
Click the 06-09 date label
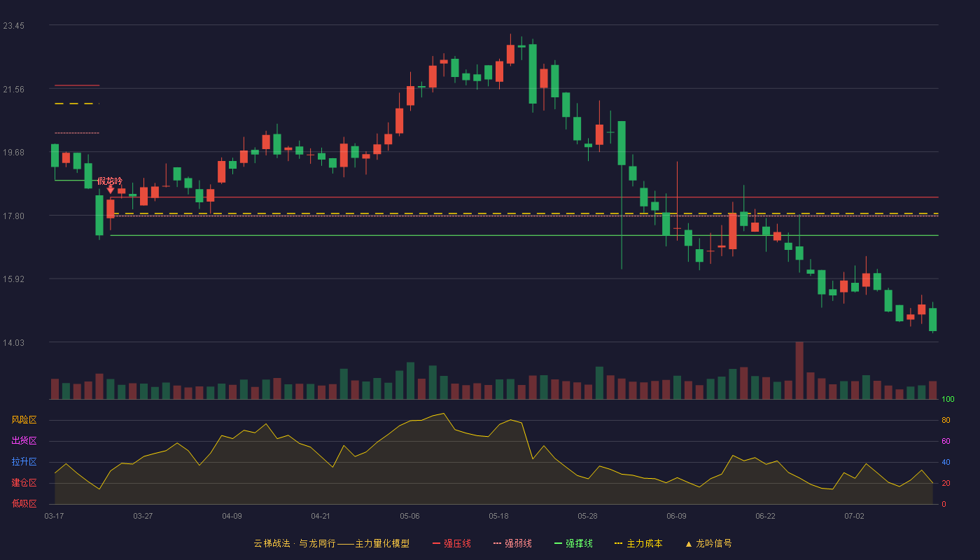676,516
